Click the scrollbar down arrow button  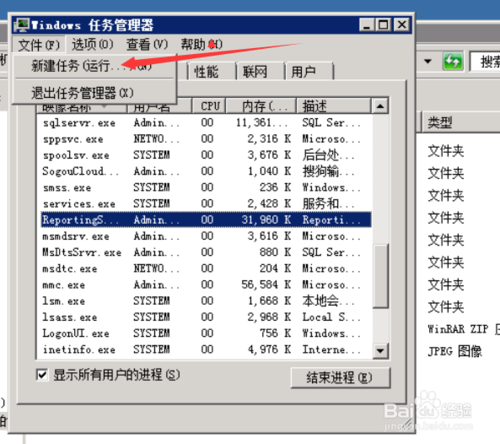380,351
